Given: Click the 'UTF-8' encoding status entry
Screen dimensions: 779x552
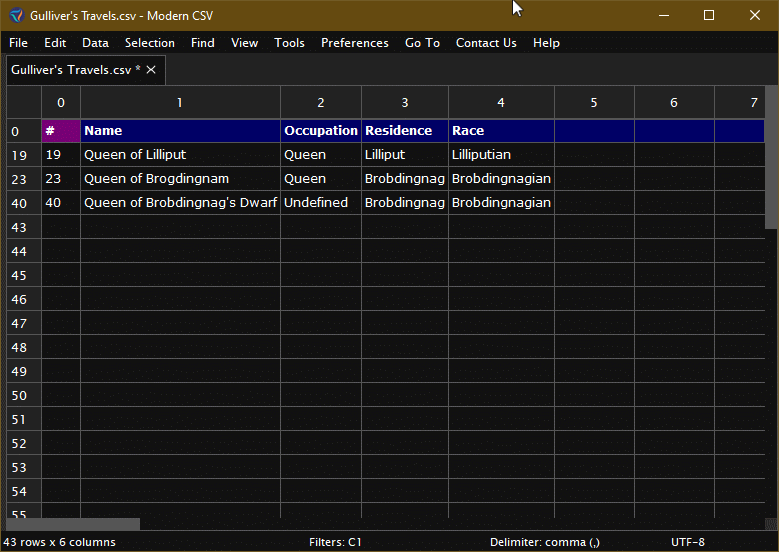Looking at the screenshot, I should 688,542.
